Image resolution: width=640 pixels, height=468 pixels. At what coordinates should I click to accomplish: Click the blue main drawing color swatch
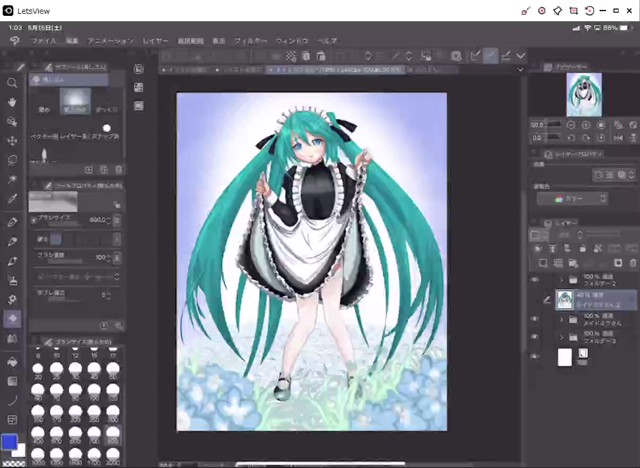(9, 441)
